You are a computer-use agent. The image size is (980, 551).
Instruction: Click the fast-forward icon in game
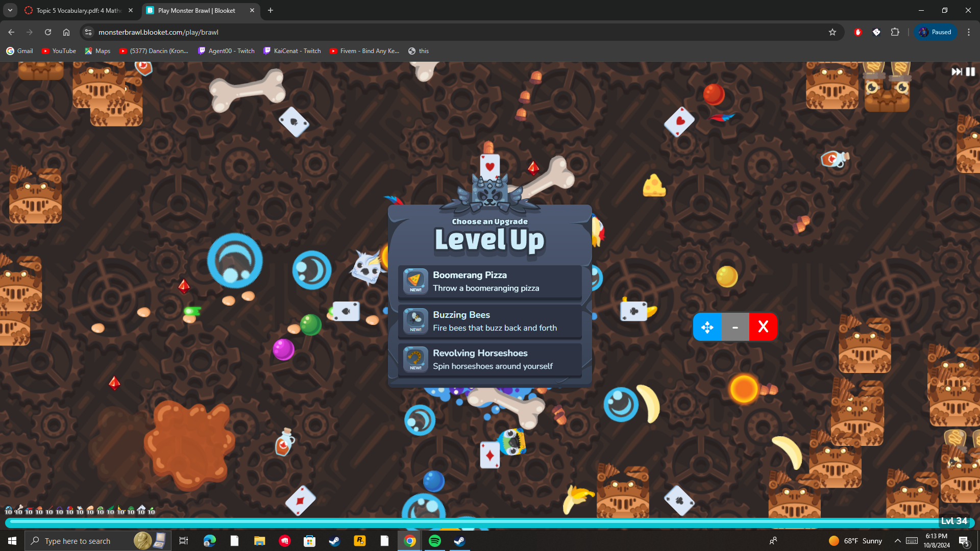(956, 72)
